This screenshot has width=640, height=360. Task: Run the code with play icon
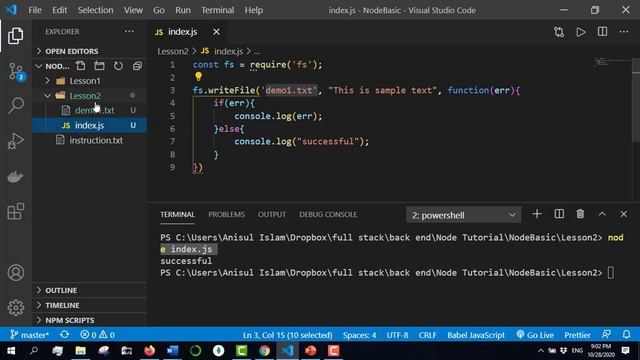580,32
